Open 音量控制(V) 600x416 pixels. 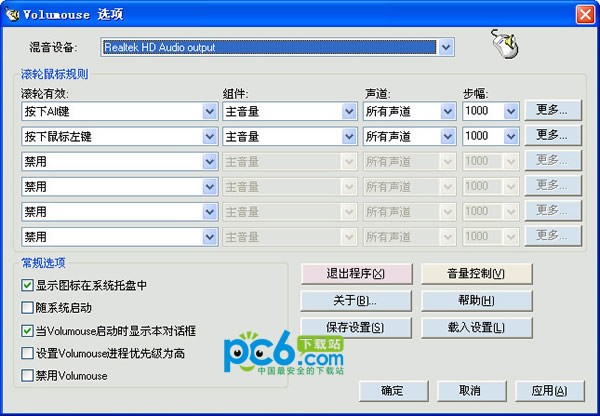click(476, 274)
